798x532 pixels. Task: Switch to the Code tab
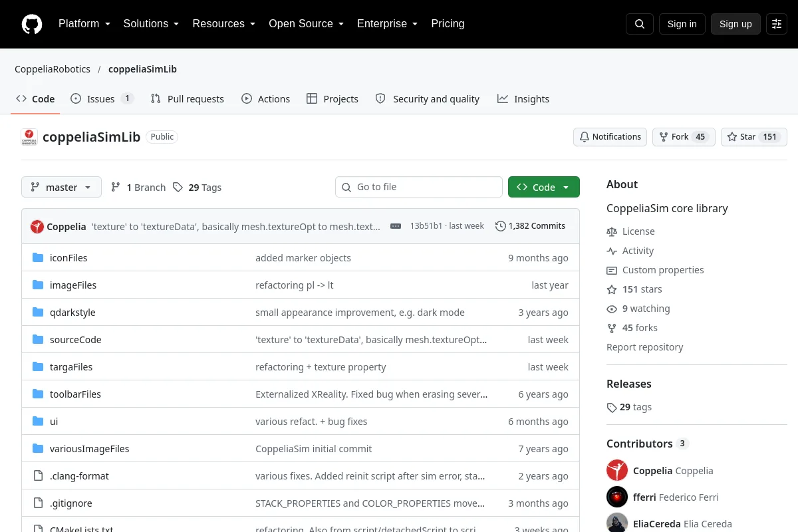(36, 98)
